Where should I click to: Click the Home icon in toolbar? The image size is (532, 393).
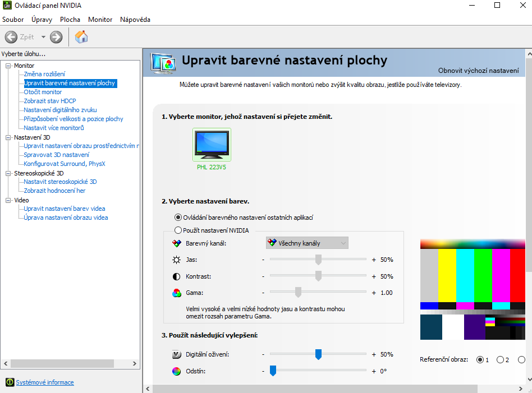81,37
